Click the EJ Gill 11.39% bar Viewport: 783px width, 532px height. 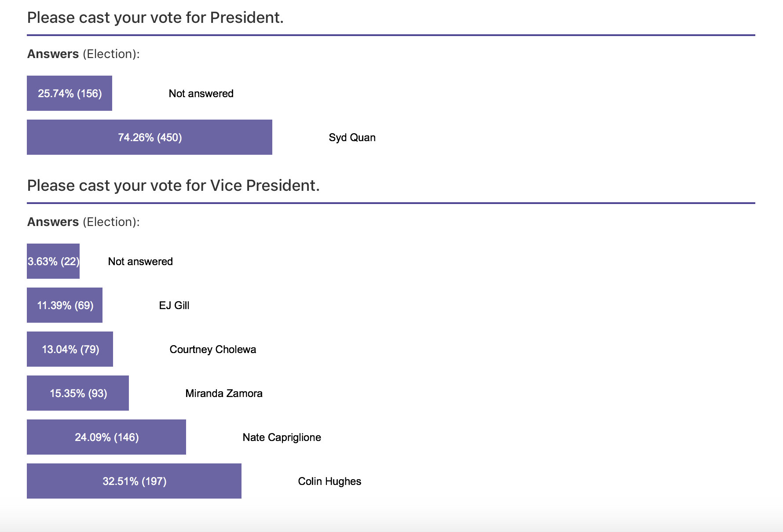[65, 305]
